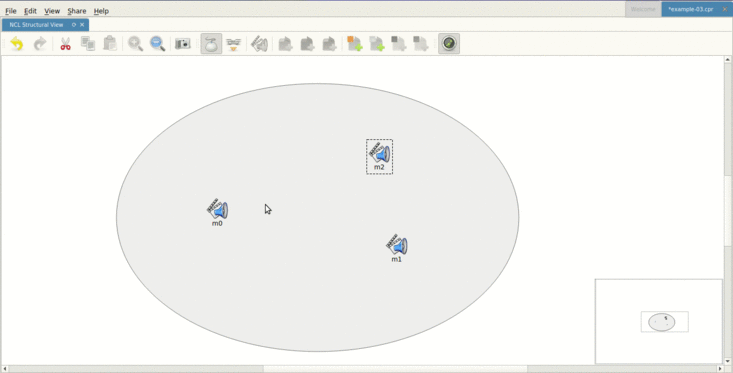733x373 pixels.
Task: Select the m0 media node
Action: tap(218, 213)
